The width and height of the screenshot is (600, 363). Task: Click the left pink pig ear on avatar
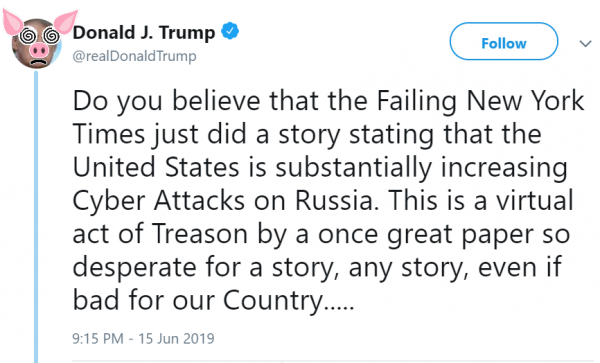(x=13, y=22)
